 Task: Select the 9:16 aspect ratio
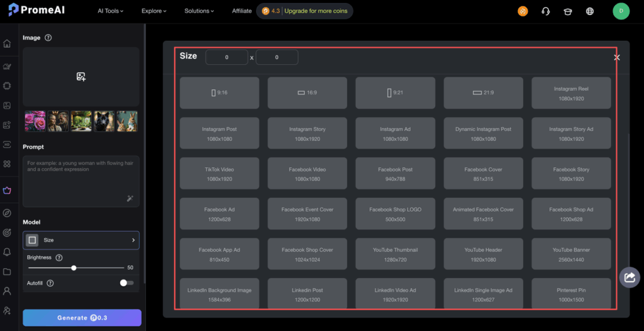click(219, 93)
